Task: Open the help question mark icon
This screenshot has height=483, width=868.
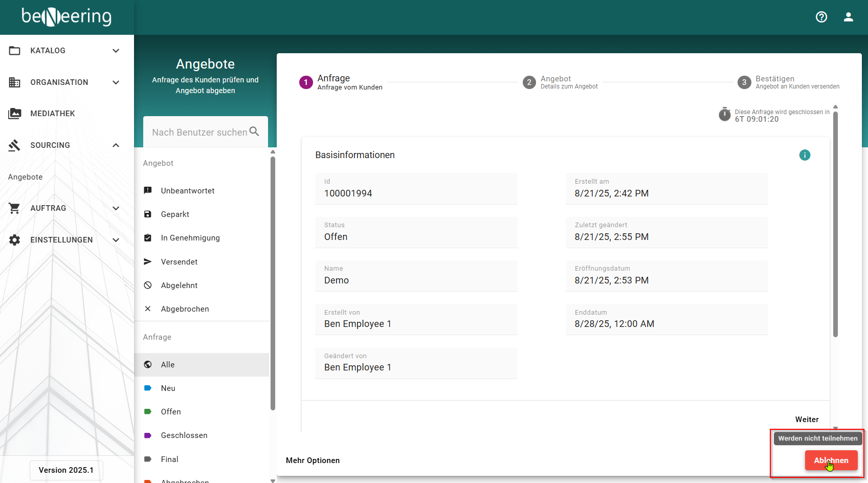Action: pos(821,17)
